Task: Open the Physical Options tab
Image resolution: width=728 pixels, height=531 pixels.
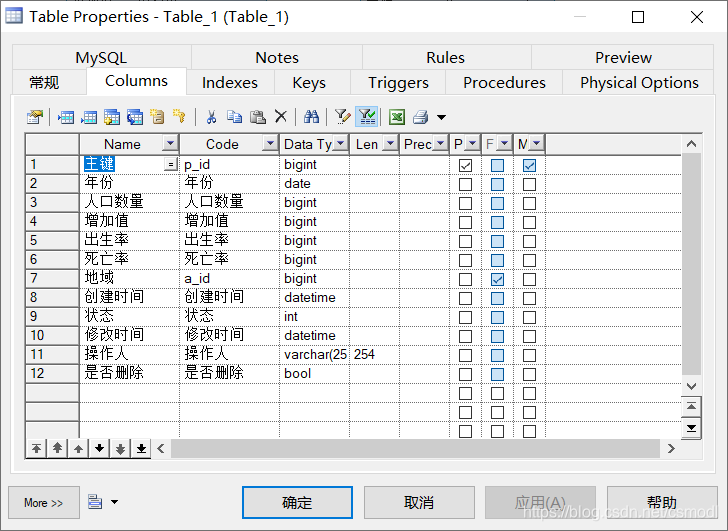Action: (639, 83)
